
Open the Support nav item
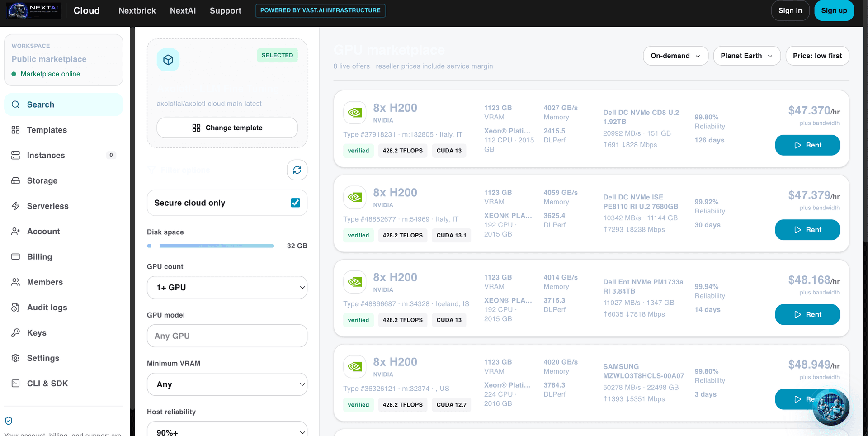[x=225, y=10]
